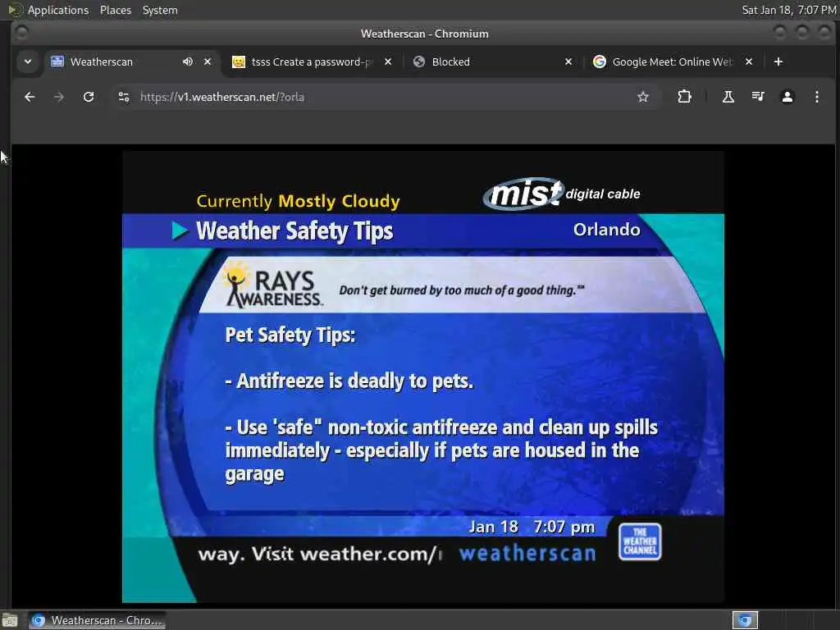
Task: Click the weatherscan wordmark at bottom
Action: tap(527, 554)
